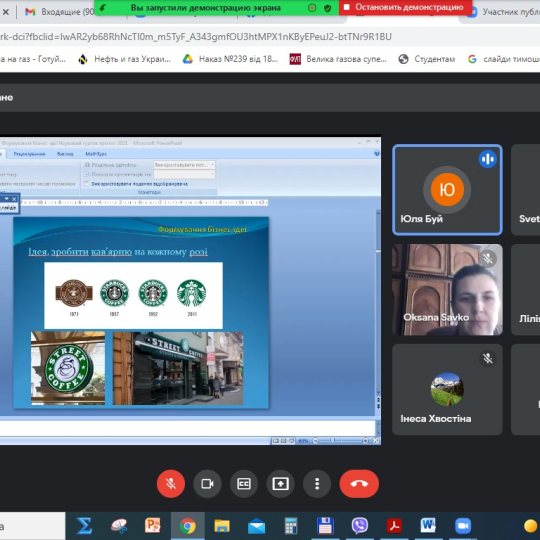Click the slide title Формування бізнес-ідеї
The image size is (540, 540).
(202, 229)
